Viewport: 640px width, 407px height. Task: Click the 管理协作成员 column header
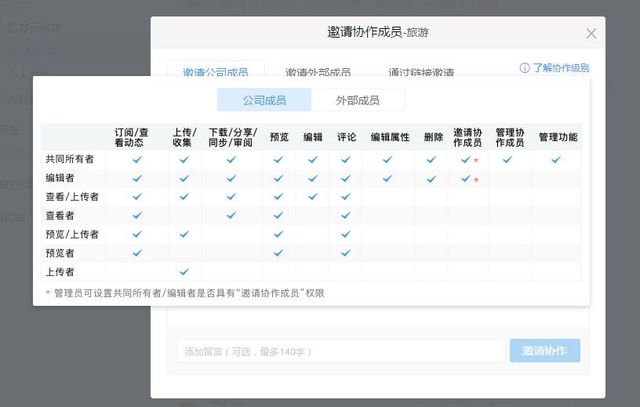pos(510,137)
